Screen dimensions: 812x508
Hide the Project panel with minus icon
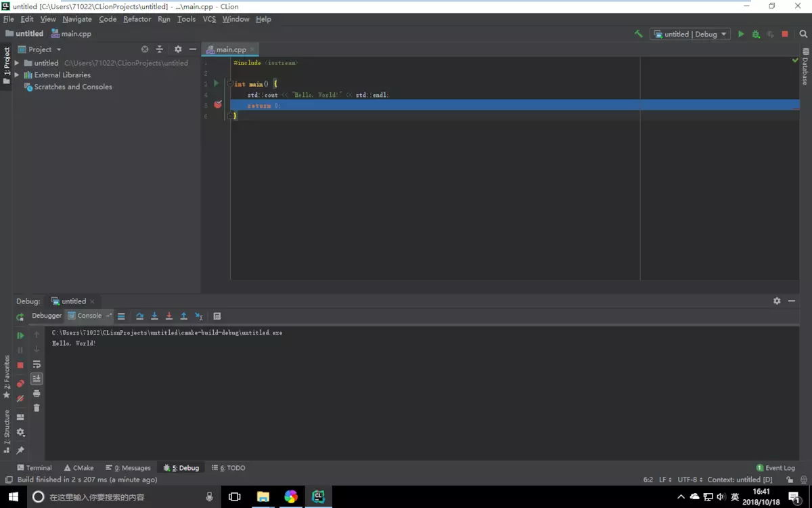(x=193, y=49)
